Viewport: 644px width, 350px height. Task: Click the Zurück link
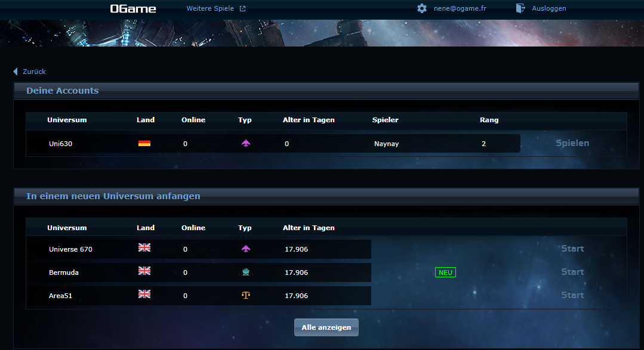34,72
